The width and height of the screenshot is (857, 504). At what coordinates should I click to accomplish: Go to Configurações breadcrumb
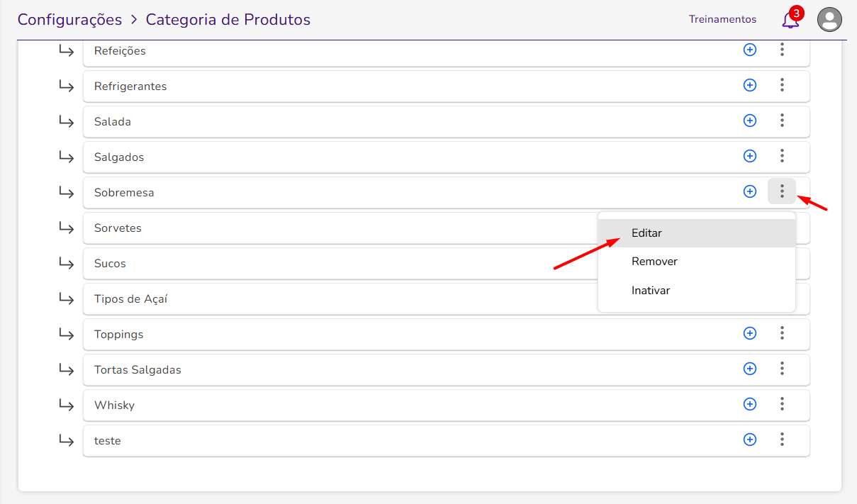coord(69,20)
